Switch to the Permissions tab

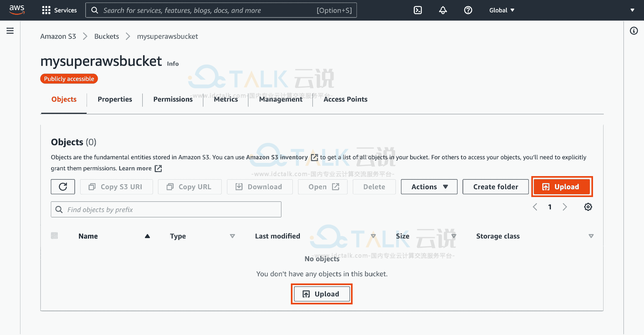173,99
